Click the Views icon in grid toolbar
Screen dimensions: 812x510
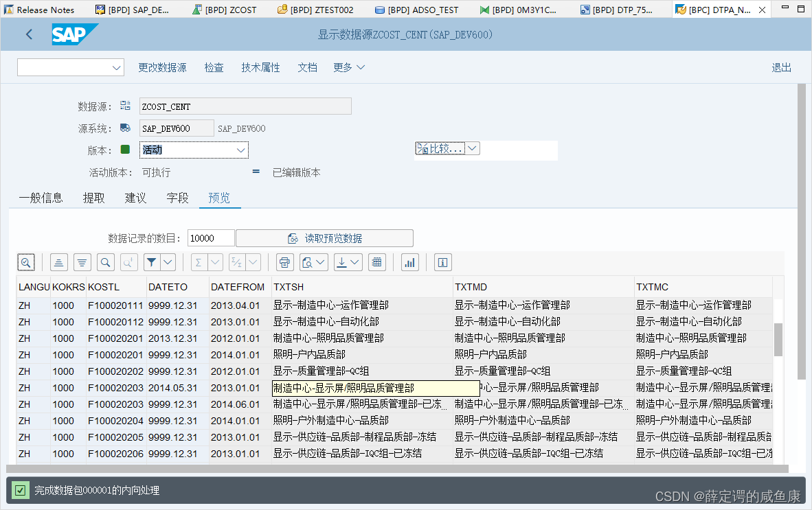[307, 262]
